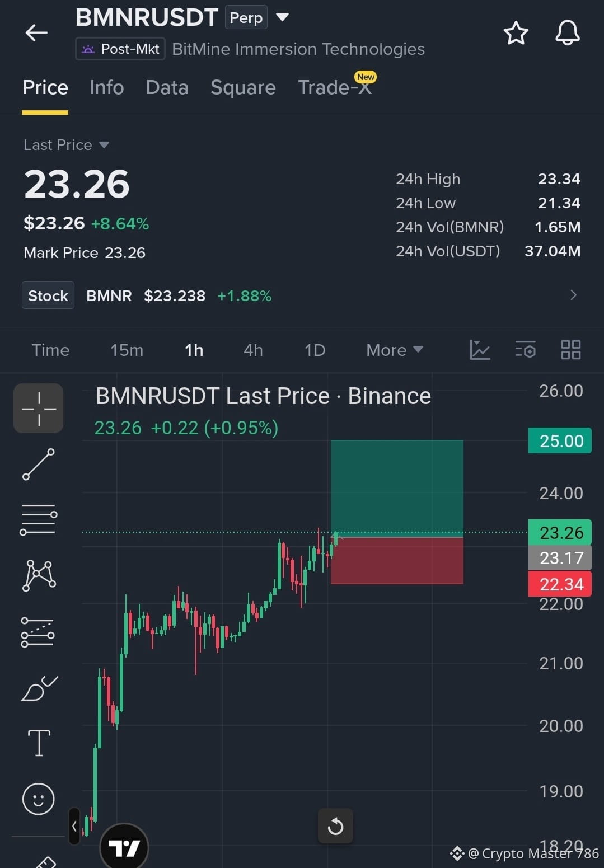Image resolution: width=604 pixels, height=868 pixels.
Task: Choose the text annotation tool
Action: pos(39,743)
